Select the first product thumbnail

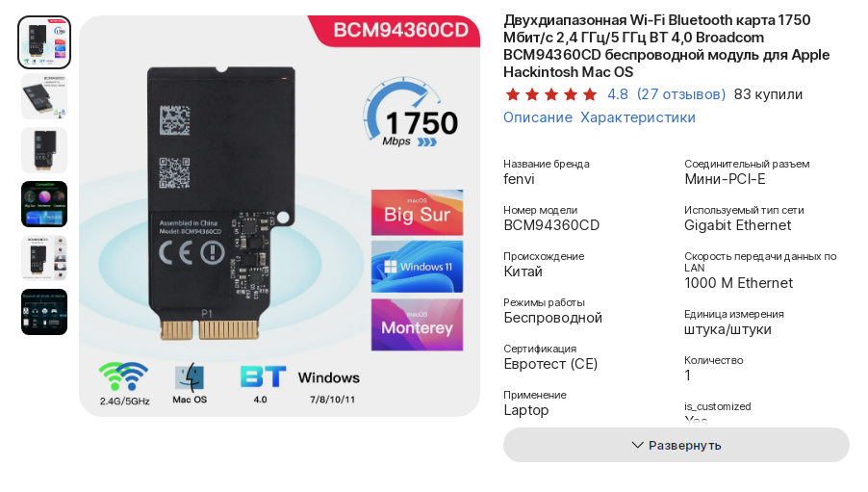pyautogui.click(x=44, y=42)
